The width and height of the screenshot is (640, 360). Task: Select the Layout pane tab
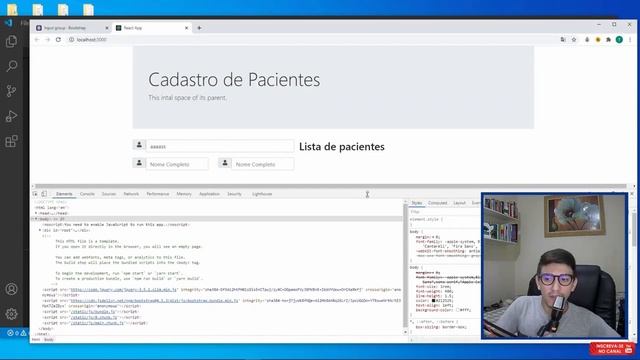click(459, 203)
